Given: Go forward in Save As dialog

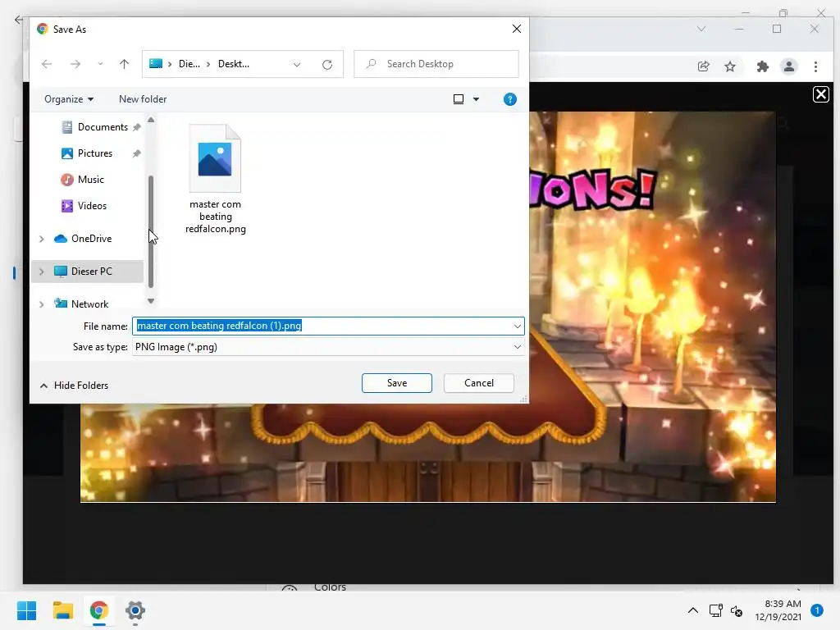Looking at the screenshot, I should coord(75,64).
